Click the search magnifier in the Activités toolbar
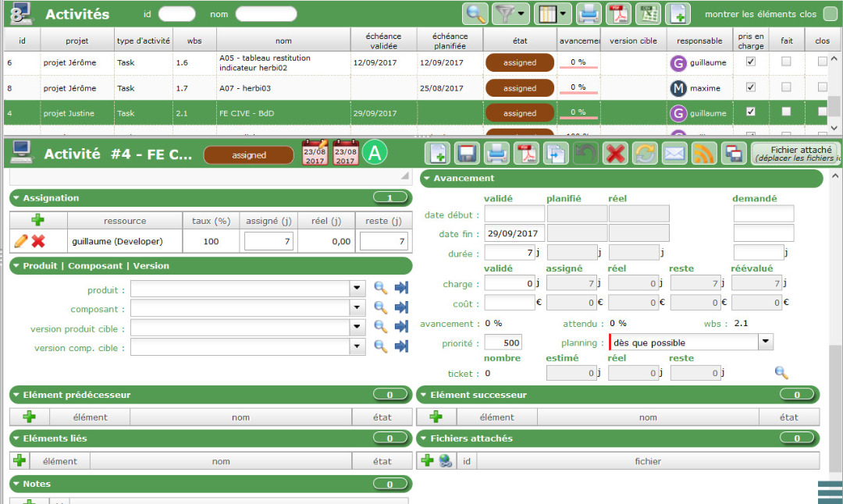The width and height of the screenshot is (843, 504). click(475, 13)
